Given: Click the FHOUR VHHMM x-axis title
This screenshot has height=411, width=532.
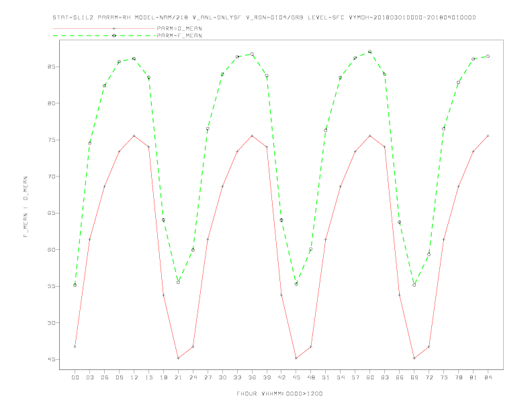Looking at the screenshot, I should coord(279,394).
